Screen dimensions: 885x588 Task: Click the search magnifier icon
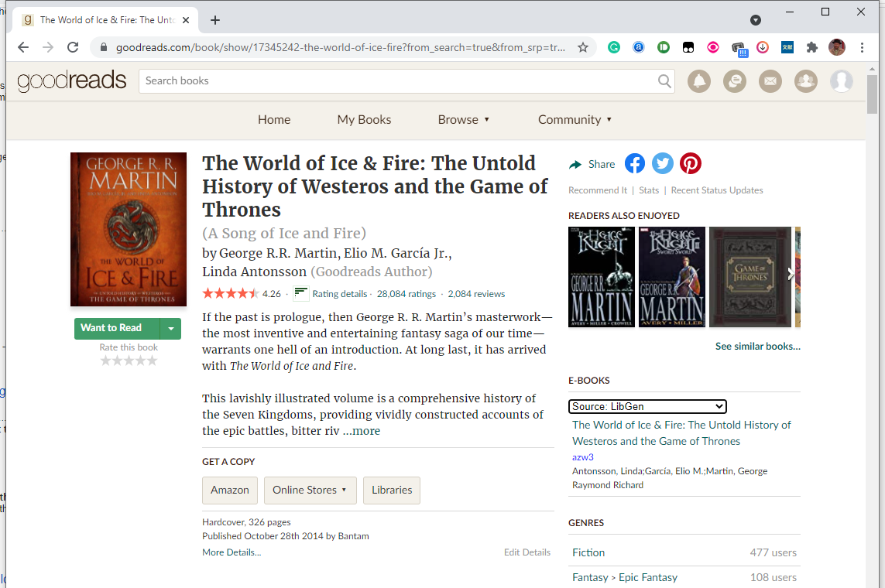tap(664, 81)
